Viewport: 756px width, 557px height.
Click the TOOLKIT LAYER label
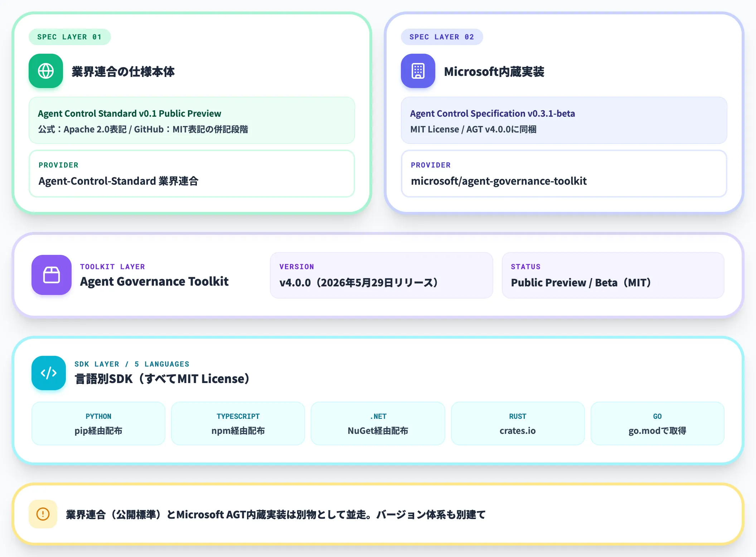(112, 267)
